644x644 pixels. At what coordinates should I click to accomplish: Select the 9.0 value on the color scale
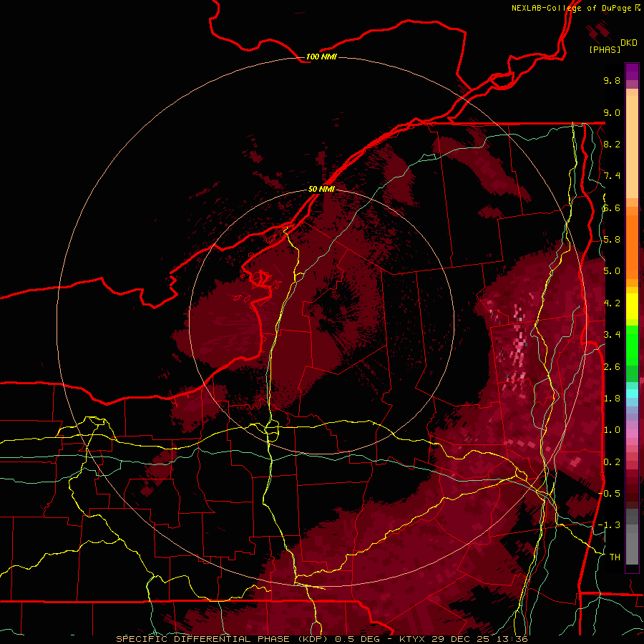click(612, 112)
